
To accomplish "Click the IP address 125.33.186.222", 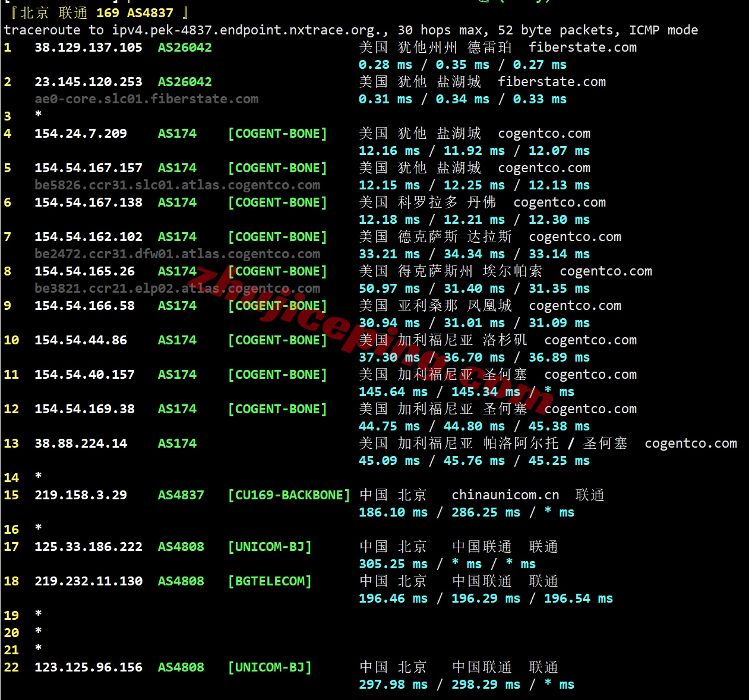I will [89, 547].
